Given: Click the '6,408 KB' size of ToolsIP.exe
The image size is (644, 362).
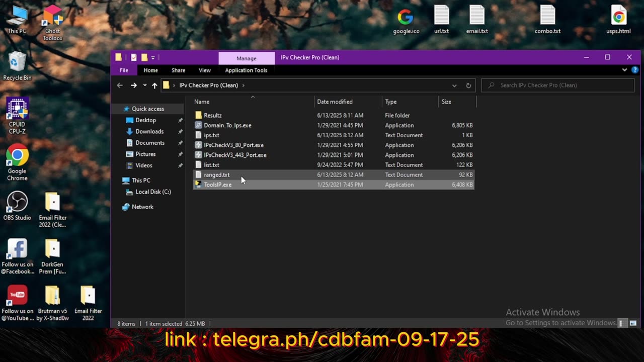Looking at the screenshot, I should 462,185.
